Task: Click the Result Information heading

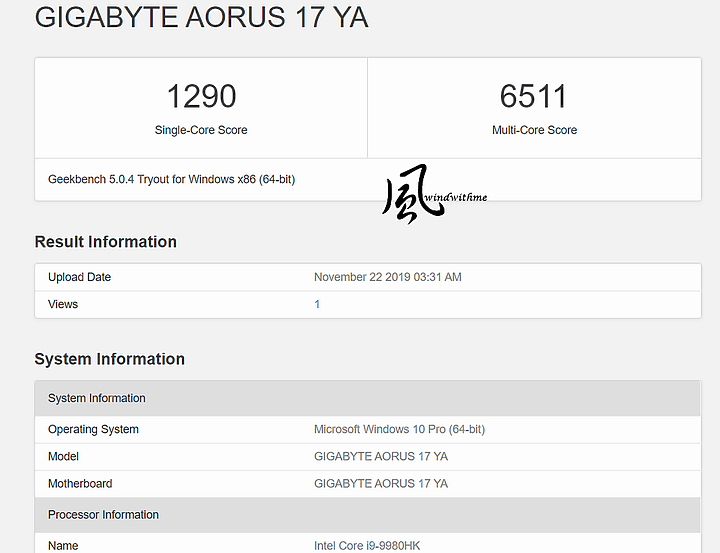Action: [106, 242]
